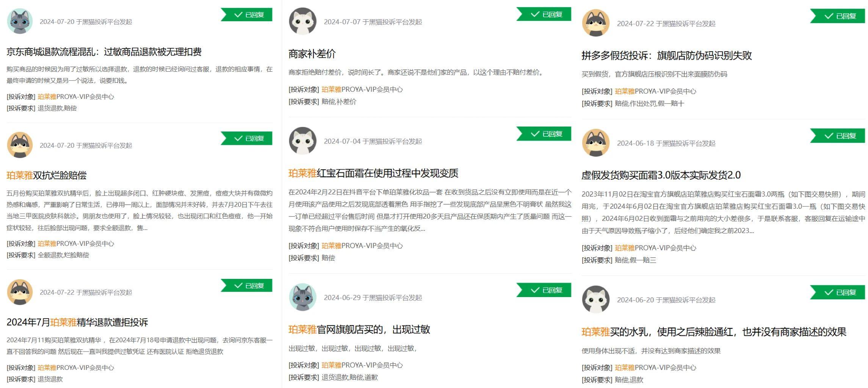The image size is (868, 388).
Task: Click 珀莱雅PROYA-VIP会员中心 in 拼多多假货投诉 card
Action: (x=655, y=91)
